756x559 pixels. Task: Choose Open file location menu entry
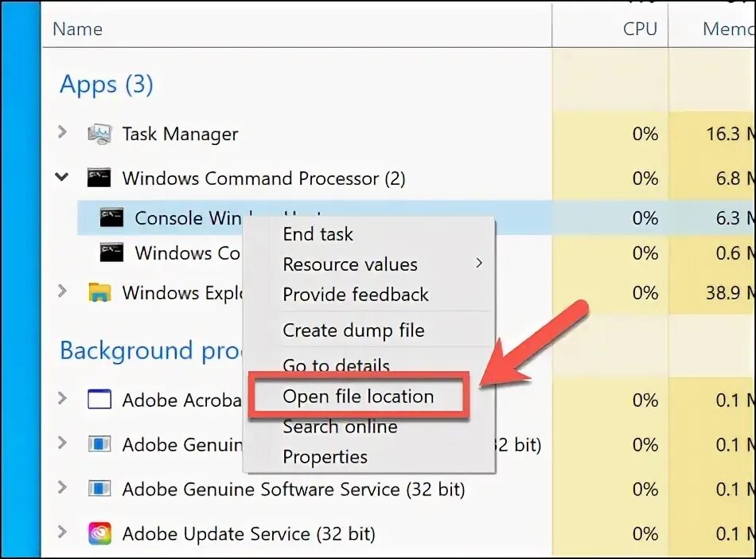tap(358, 397)
